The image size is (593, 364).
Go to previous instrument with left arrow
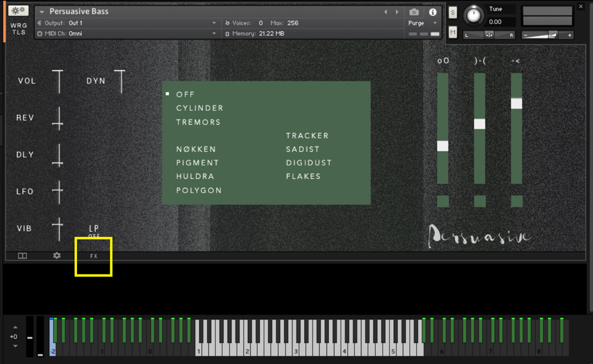(x=385, y=12)
